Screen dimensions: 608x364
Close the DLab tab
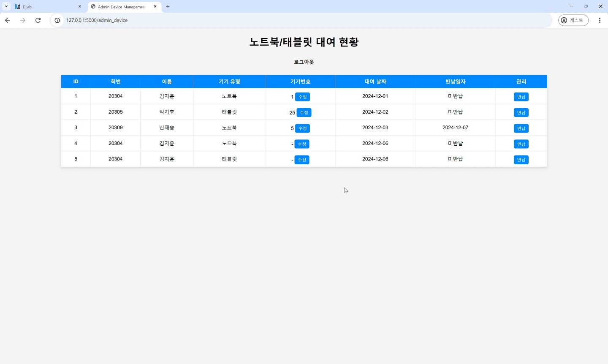pos(80,6)
